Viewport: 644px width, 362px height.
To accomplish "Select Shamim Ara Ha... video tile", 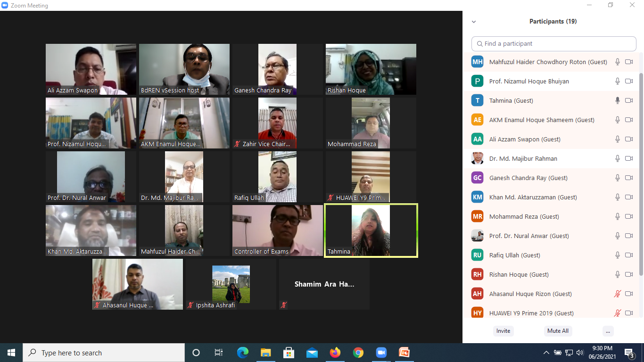I will [x=324, y=284].
